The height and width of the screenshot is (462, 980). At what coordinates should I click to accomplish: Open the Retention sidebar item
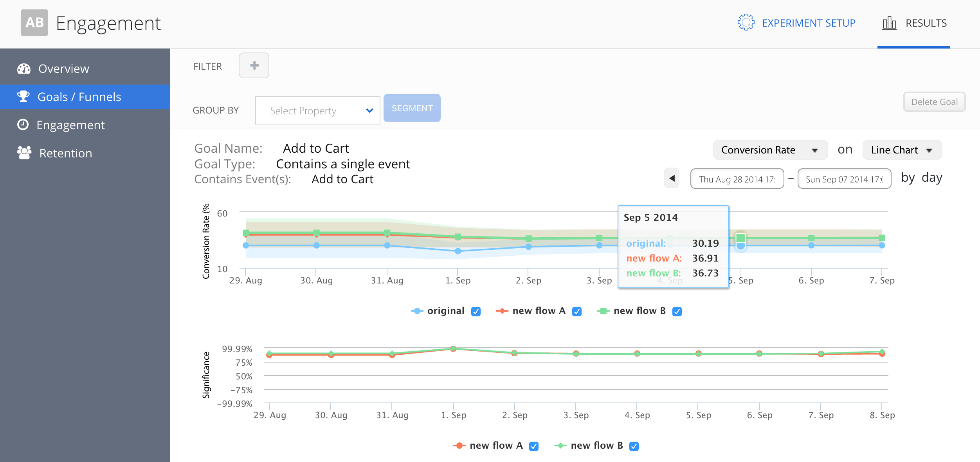click(85, 153)
